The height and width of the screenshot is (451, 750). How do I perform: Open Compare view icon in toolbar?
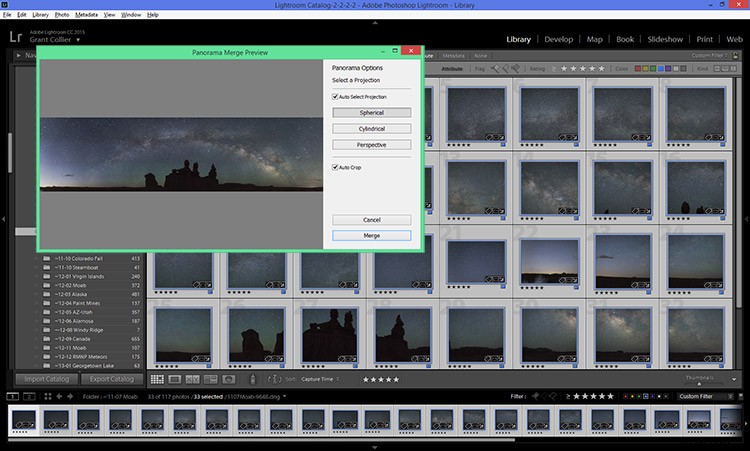pos(192,379)
